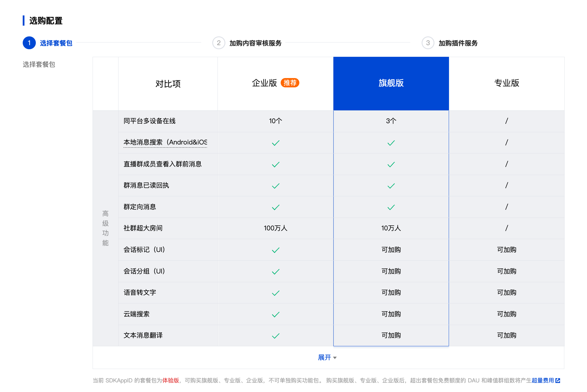Click the 3个 value under 旗舰版
Screen dimensions: 587x392
click(x=391, y=121)
